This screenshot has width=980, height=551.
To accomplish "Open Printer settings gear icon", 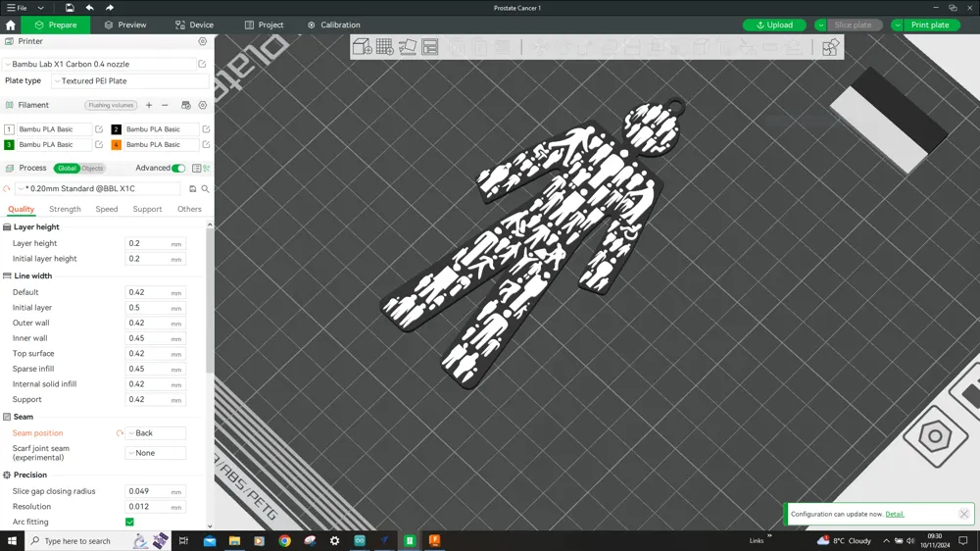I will [203, 41].
